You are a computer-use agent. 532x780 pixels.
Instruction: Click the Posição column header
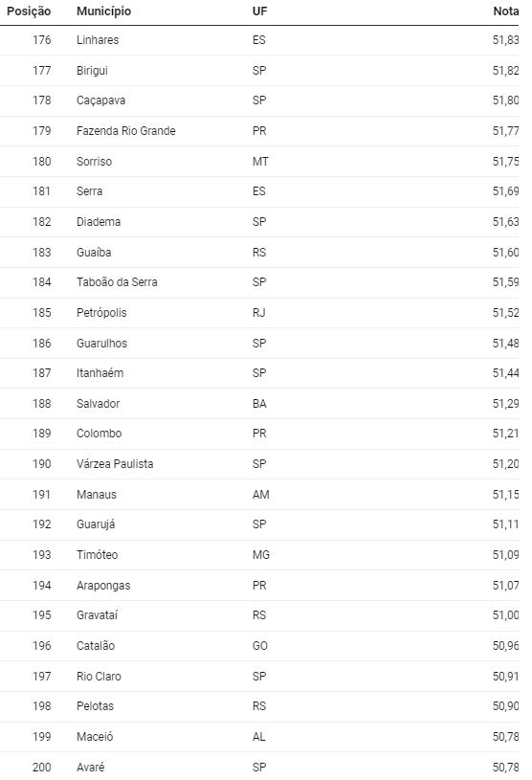click(x=29, y=11)
